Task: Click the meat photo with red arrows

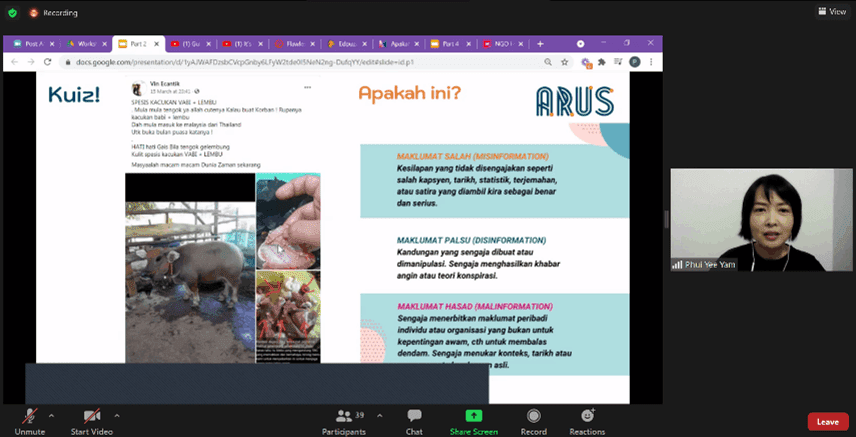Action: pos(288,317)
